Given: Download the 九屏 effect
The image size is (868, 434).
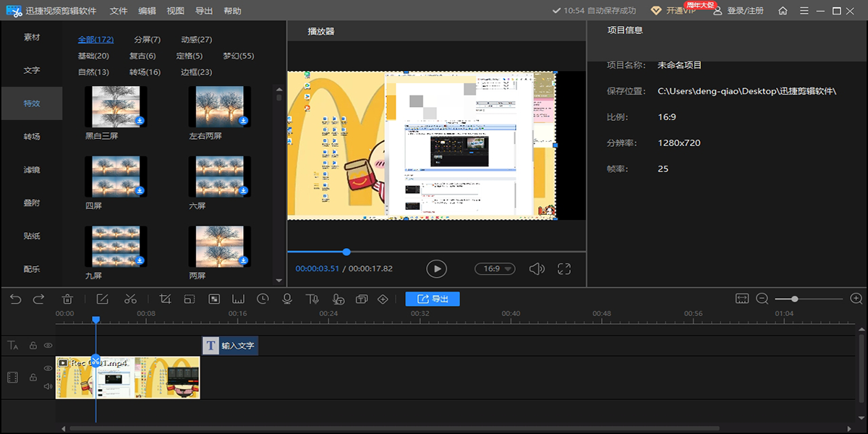Looking at the screenshot, I should point(140,260).
